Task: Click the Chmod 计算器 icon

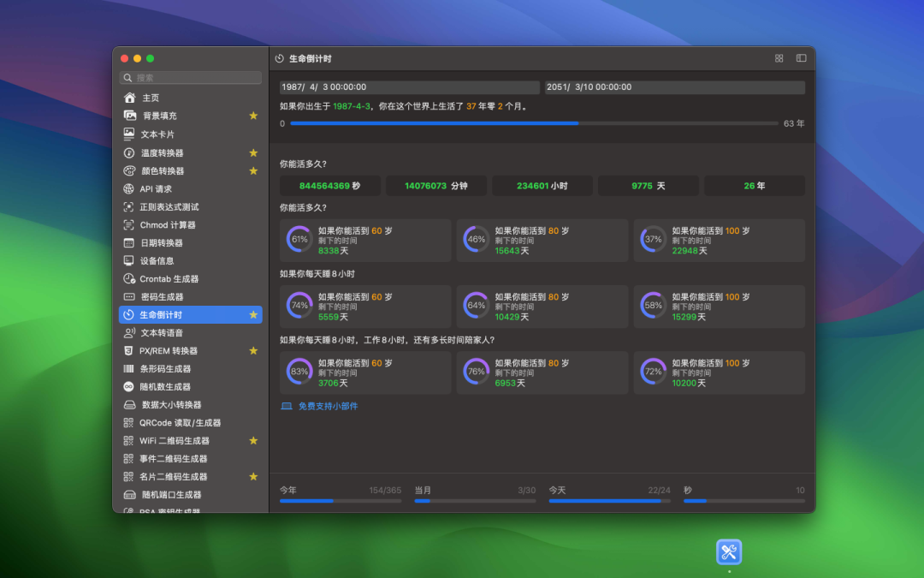Action: coord(129,224)
